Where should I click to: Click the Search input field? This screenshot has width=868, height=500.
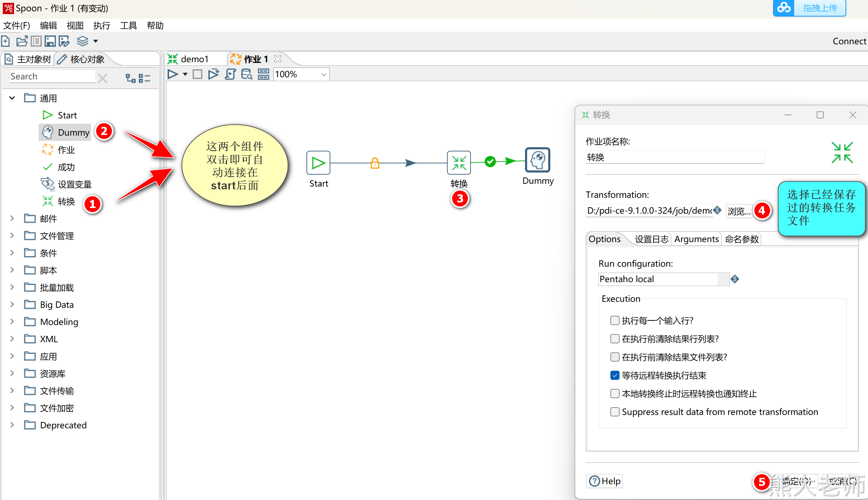pos(52,76)
